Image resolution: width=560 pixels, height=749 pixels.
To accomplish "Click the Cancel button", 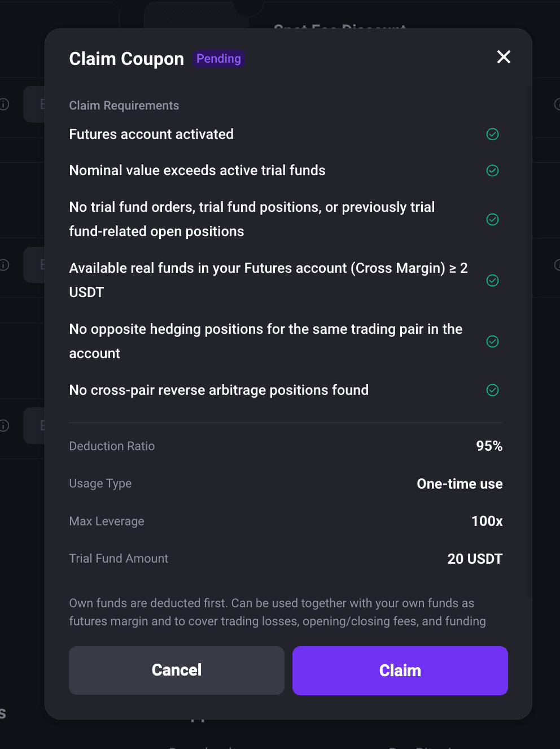I will 177,670.
